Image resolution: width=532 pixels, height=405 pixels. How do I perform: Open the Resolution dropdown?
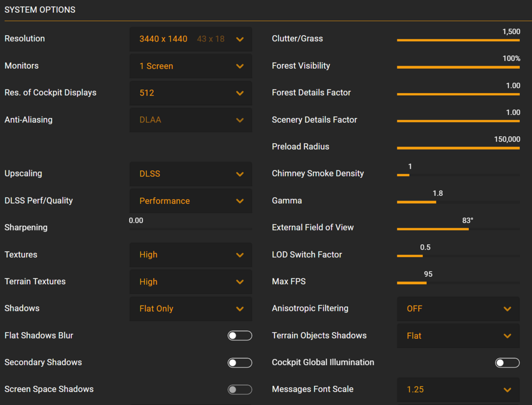tap(190, 39)
